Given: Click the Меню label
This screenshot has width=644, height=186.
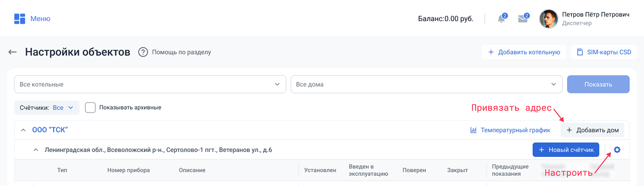Looking at the screenshot, I should click(x=40, y=19).
